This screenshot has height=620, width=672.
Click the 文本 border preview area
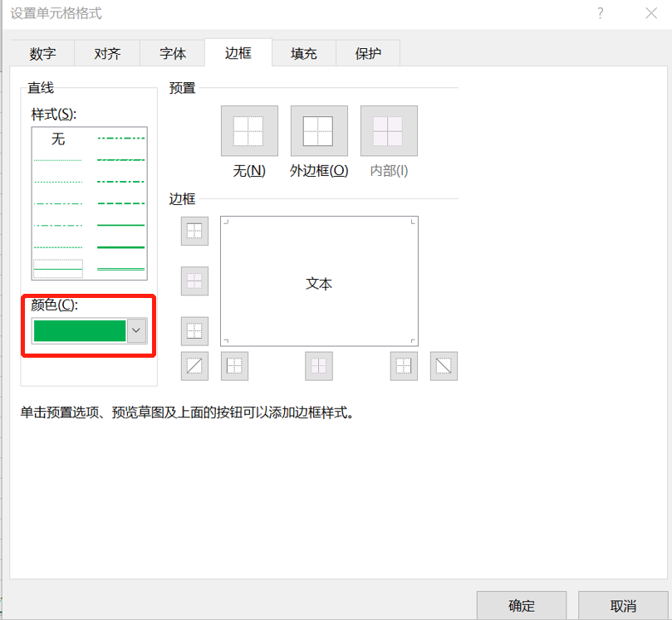319,281
